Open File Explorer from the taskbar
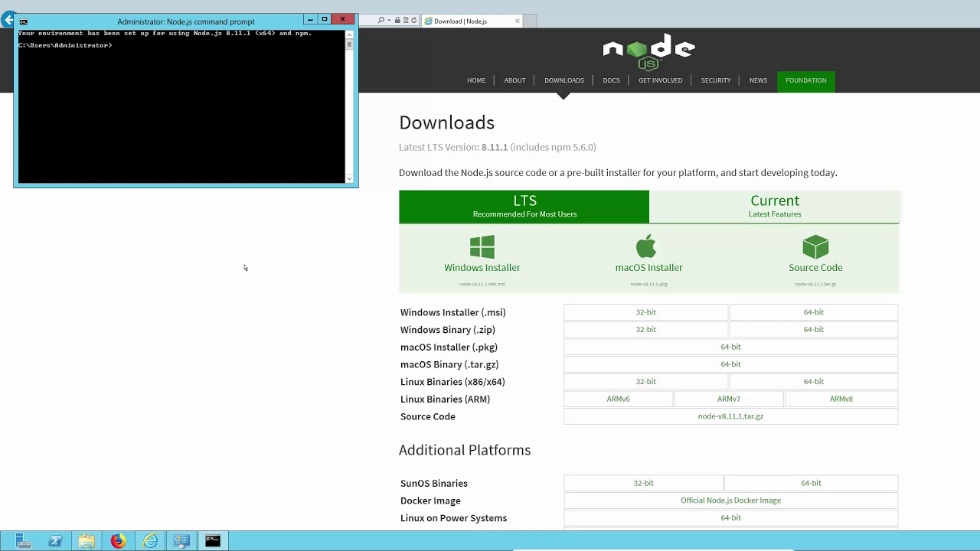This screenshot has height=551, width=980. coord(87,541)
